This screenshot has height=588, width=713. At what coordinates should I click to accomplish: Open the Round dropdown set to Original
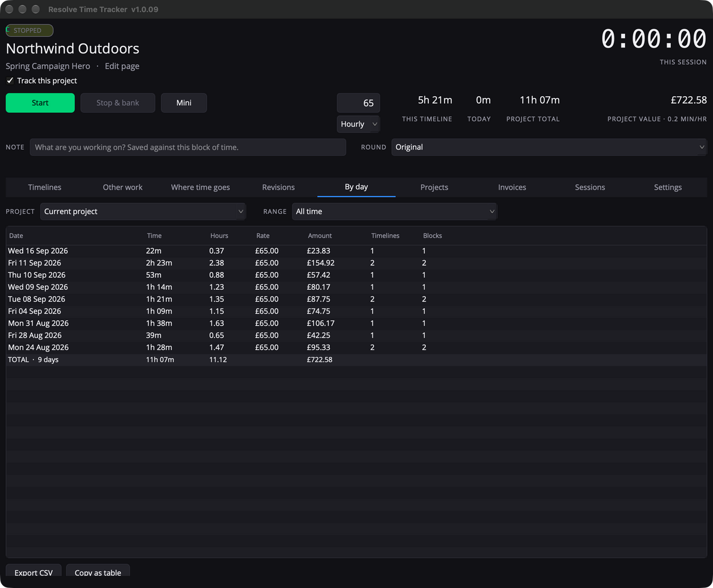tap(549, 147)
